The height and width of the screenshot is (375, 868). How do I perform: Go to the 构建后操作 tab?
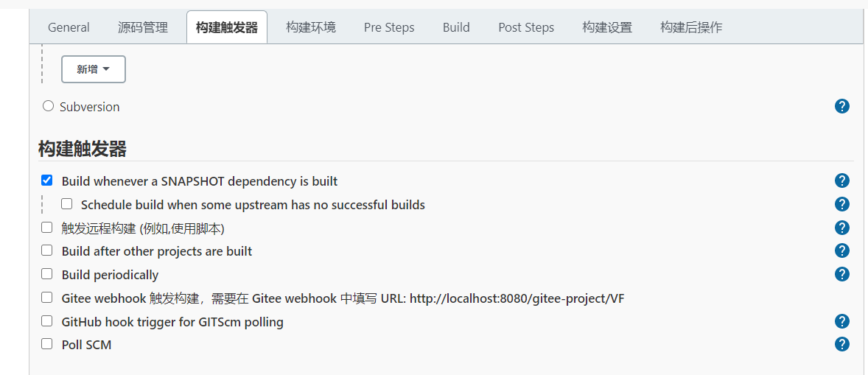691,27
